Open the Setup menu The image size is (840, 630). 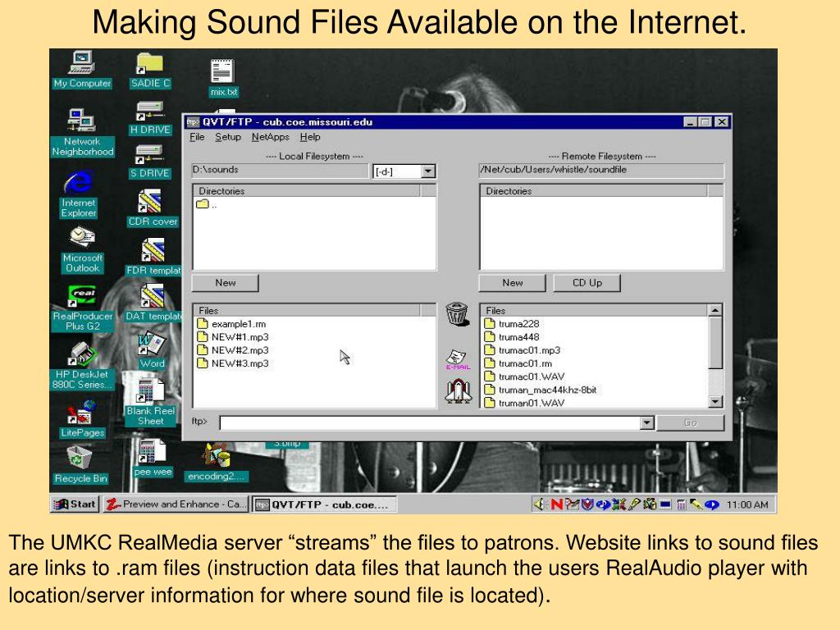click(x=228, y=137)
